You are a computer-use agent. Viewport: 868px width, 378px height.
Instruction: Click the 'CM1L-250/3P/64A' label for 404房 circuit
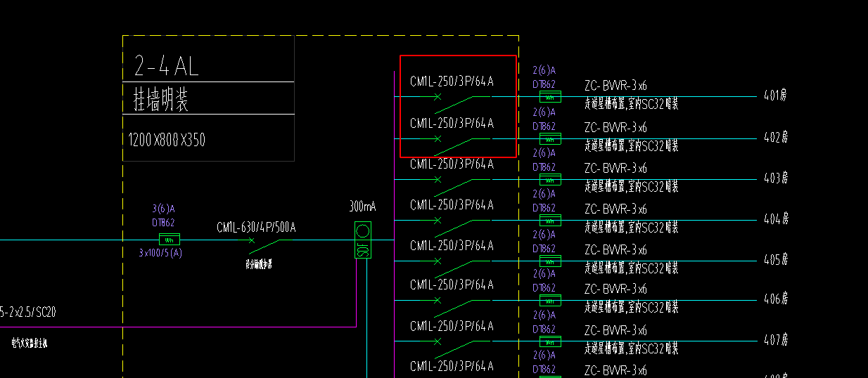click(x=452, y=204)
